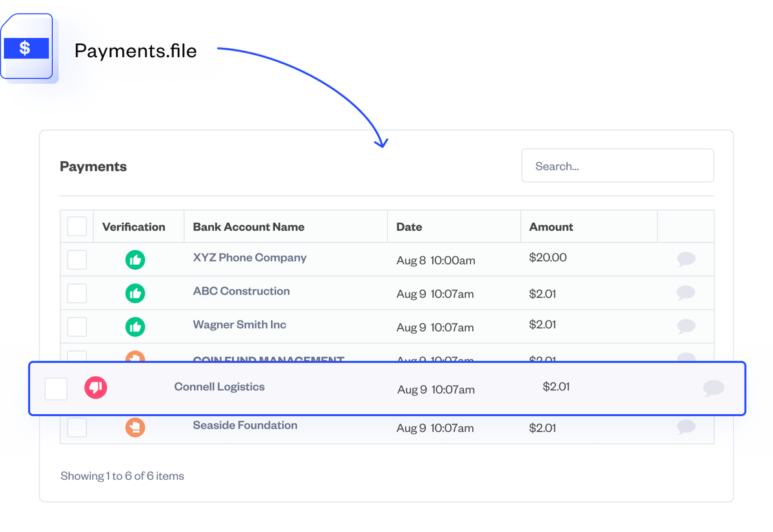Click the orange pending icon for Seaside Foundation

pos(135,427)
